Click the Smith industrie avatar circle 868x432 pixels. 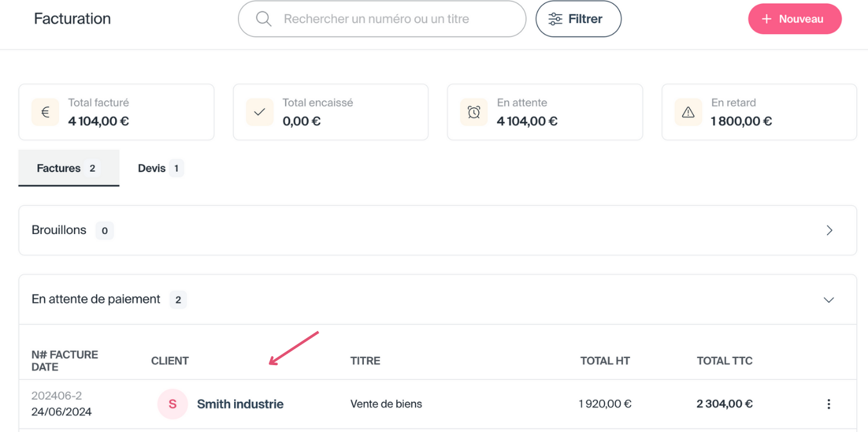click(172, 404)
